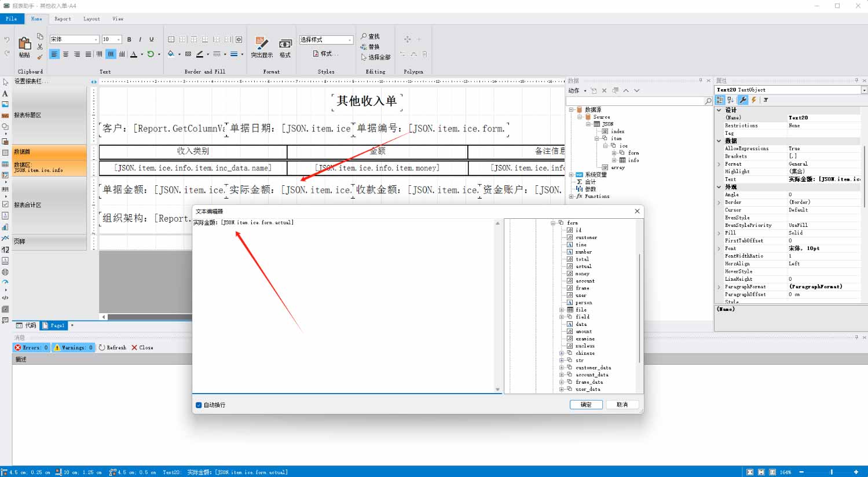
Task: Toggle Bold formatting
Action: [129, 39]
